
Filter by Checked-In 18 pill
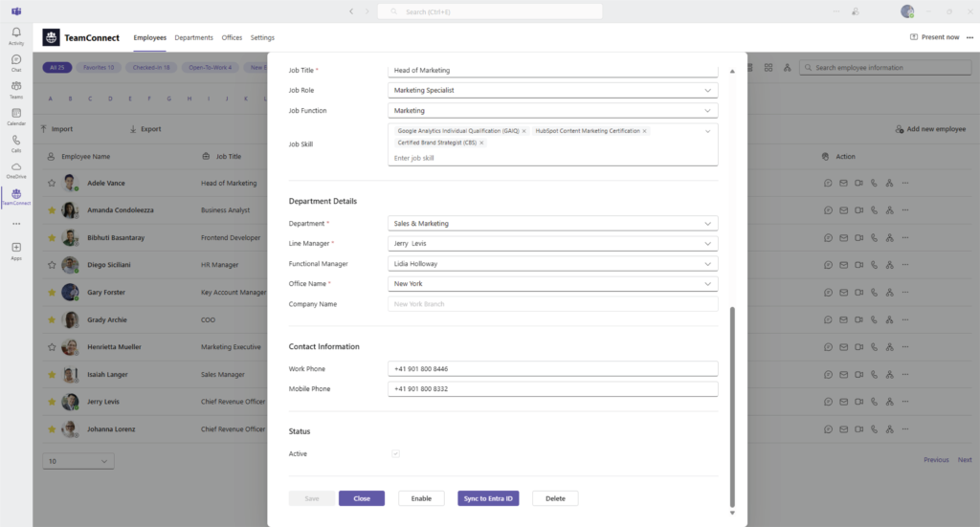point(151,68)
